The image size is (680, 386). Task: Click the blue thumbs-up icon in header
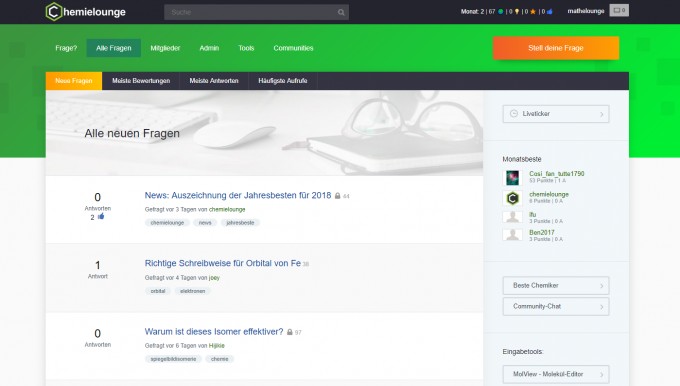[549, 12]
